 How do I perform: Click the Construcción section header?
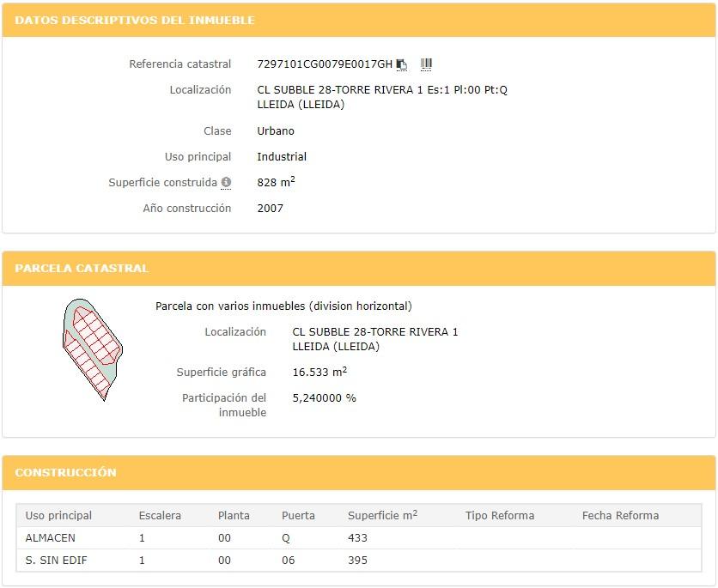tap(65, 472)
